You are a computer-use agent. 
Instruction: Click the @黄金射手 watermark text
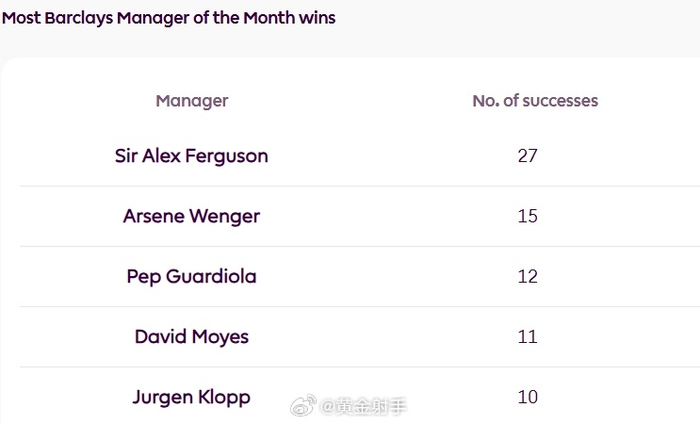point(364,406)
